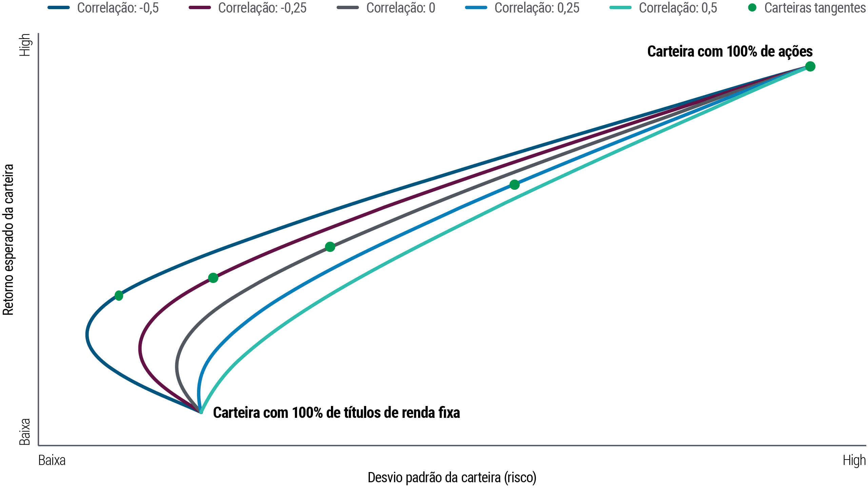Click the green dot at 100% de ações

tap(810, 66)
